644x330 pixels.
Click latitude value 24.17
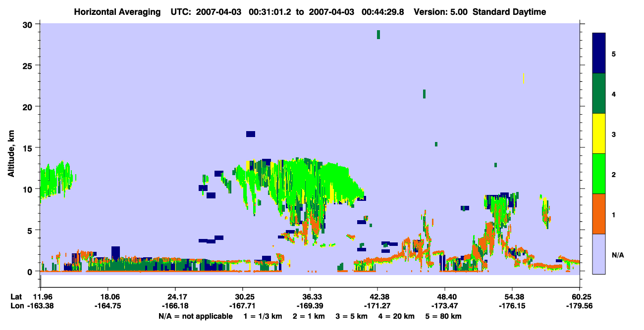pos(175,297)
